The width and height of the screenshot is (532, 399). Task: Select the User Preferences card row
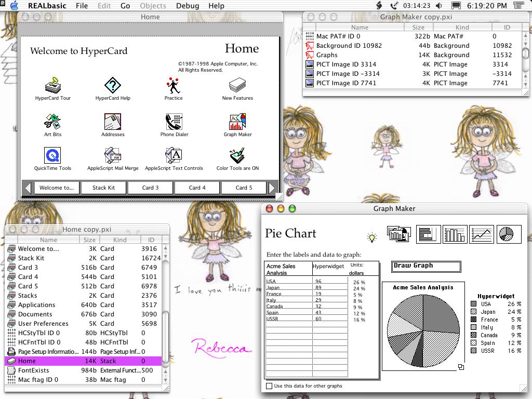coord(84,323)
